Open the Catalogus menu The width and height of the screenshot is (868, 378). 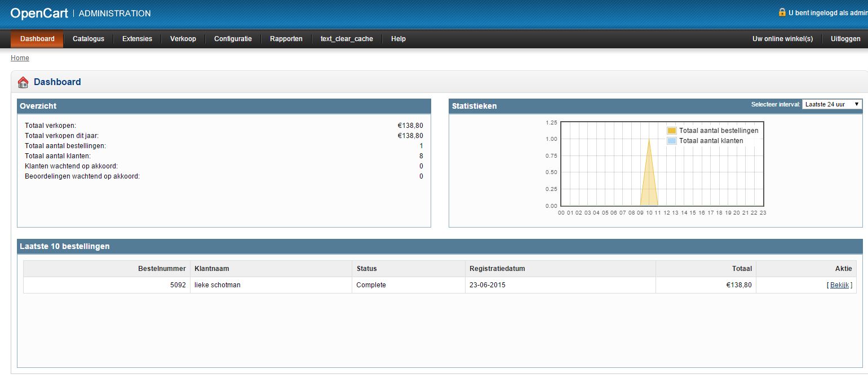click(88, 39)
